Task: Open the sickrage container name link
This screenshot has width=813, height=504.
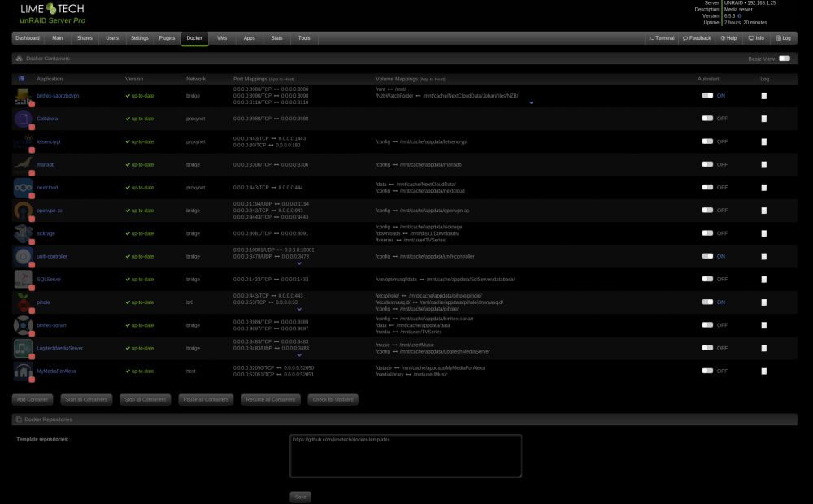Action: (x=46, y=234)
